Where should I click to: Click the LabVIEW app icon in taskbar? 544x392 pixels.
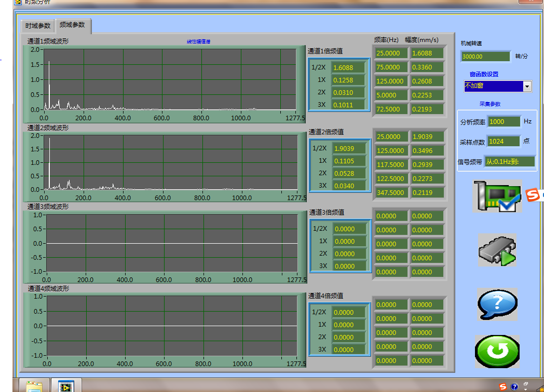66,386
